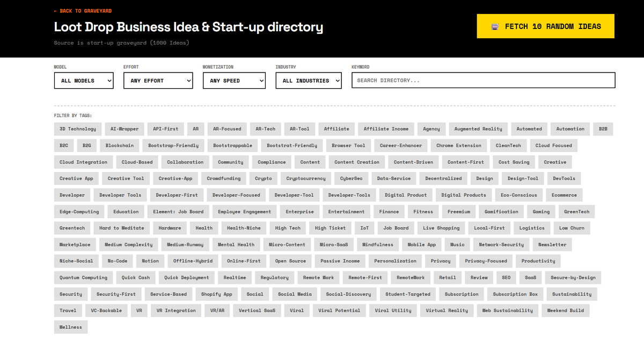Choose the Weekend Build tag

tap(566, 311)
